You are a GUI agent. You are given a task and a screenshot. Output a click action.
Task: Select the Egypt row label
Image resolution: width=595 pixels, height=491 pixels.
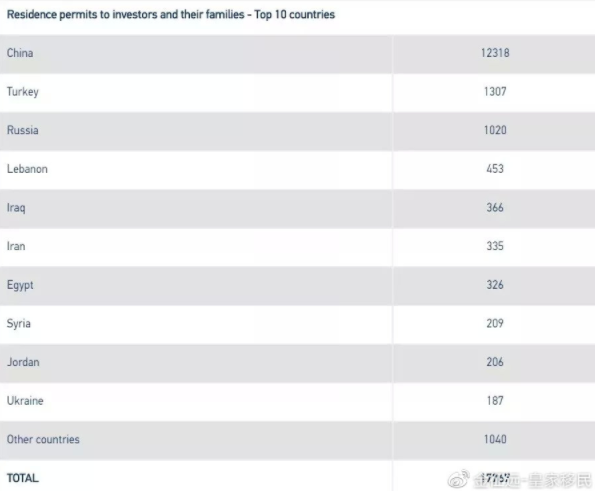[20, 285]
